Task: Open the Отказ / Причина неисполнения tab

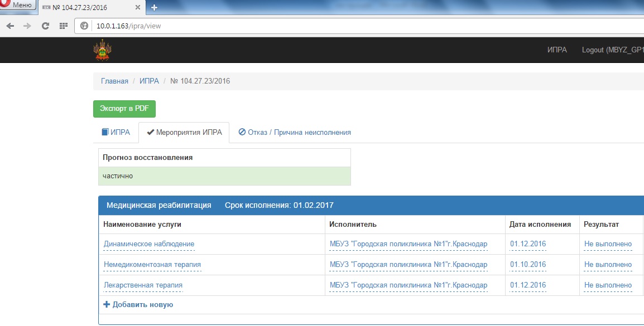Action: pos(295,133)
